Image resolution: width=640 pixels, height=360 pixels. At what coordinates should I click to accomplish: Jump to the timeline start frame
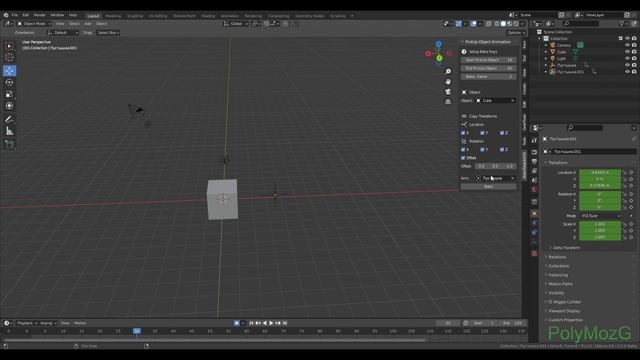pos(251,323)
